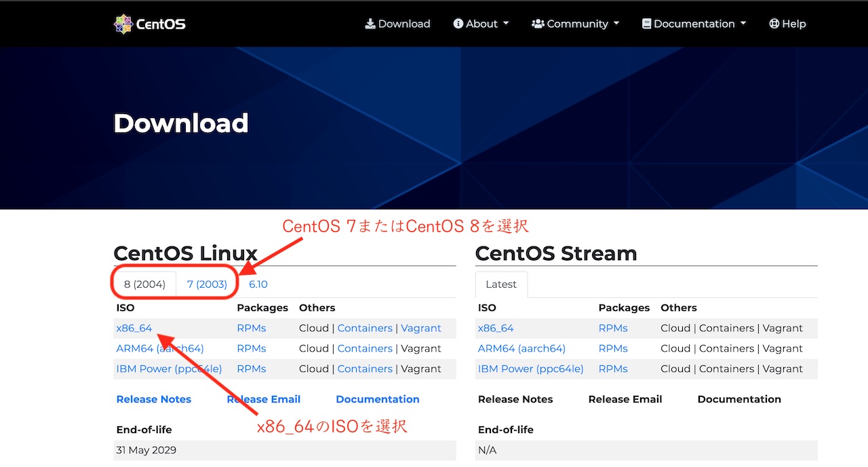Switch to the 7 (2003) tab
Screen dimensions: 868x467
(207, 284)
